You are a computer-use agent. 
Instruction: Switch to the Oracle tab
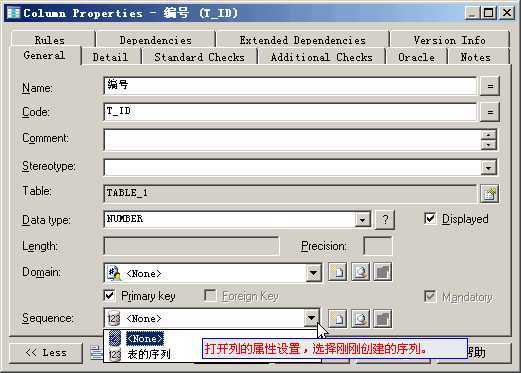tap(416, 57)
